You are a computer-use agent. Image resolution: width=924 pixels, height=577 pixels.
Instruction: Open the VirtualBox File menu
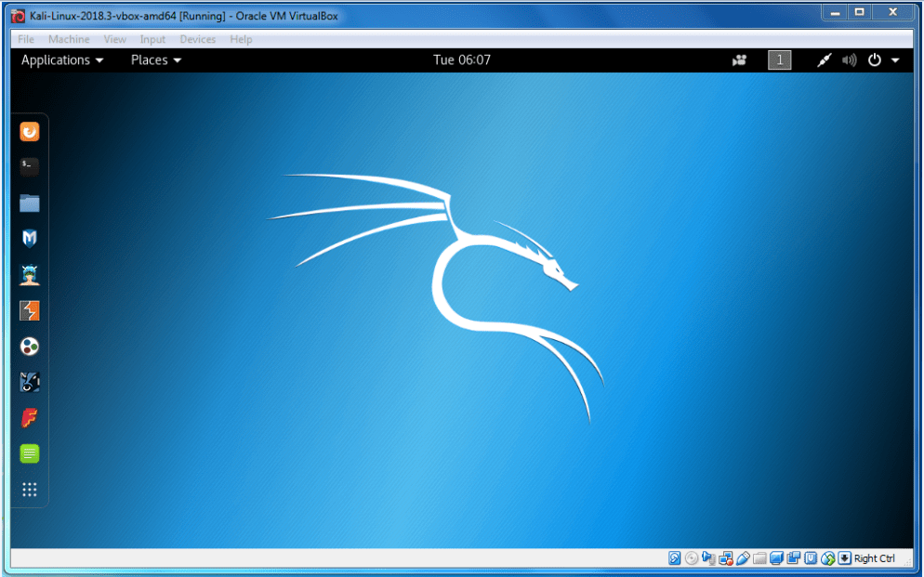click(26, 39)
